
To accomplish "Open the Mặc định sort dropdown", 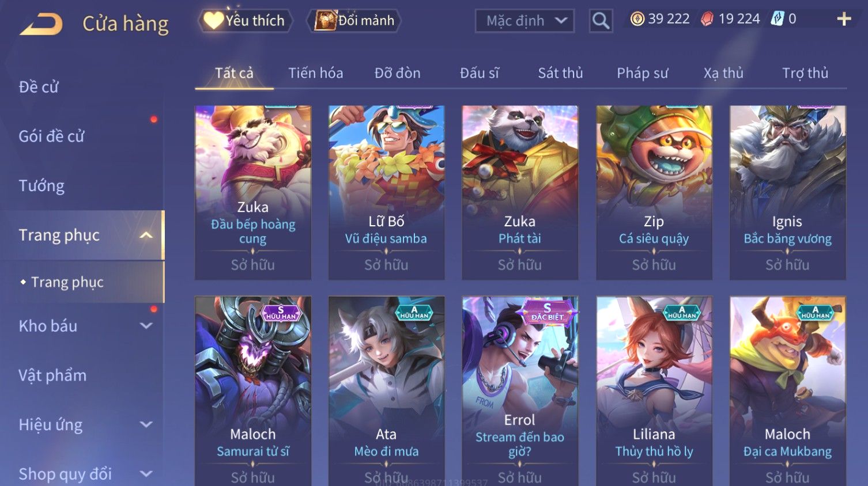I will [524, 21].
